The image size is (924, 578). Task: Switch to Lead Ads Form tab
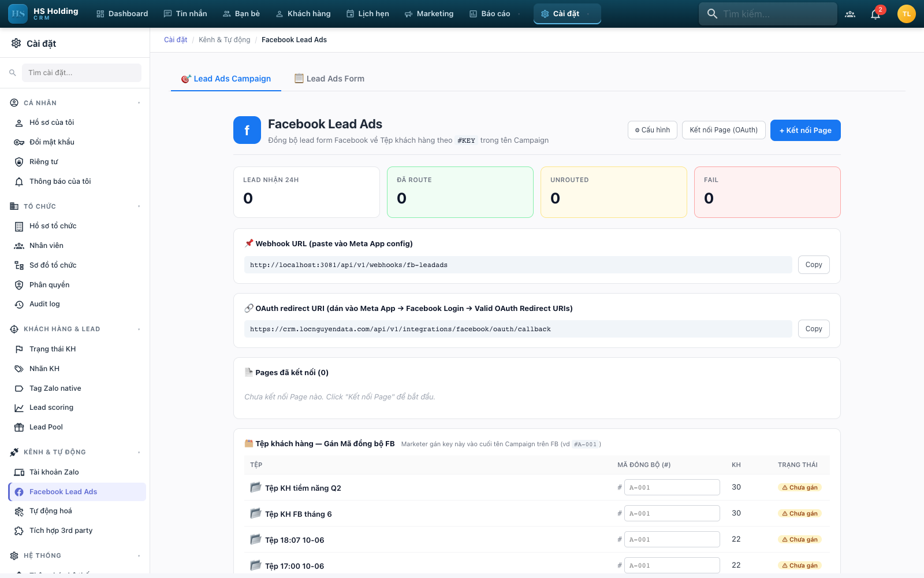click(x=329, y=79)
